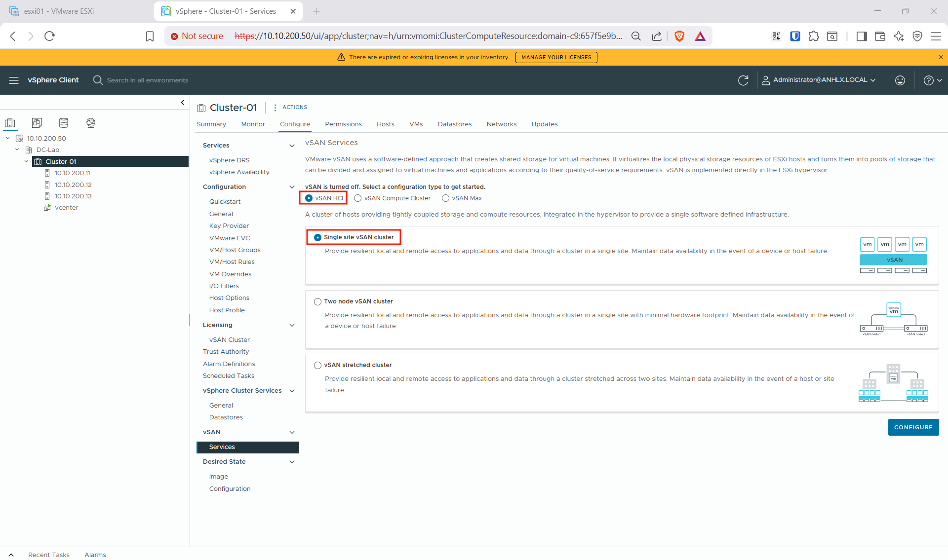Collapse the vSphere Cluster Services section
Viewport: 948px width, 560px height.
(292, 391)
